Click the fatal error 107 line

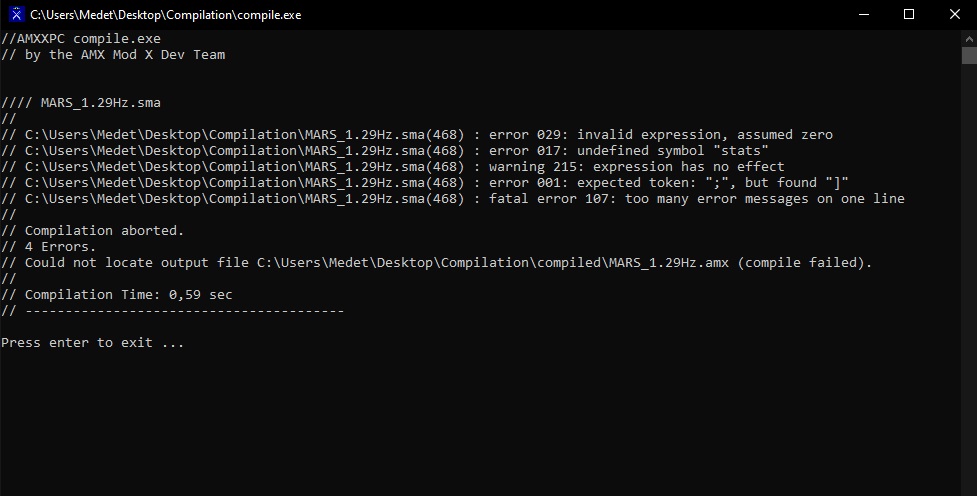tap(453, 199)
